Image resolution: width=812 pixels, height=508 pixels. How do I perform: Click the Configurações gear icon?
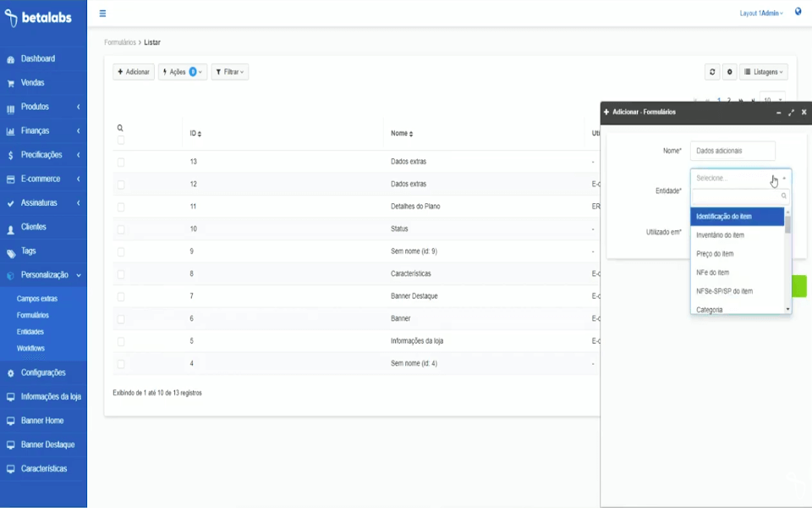coord(10,373)
